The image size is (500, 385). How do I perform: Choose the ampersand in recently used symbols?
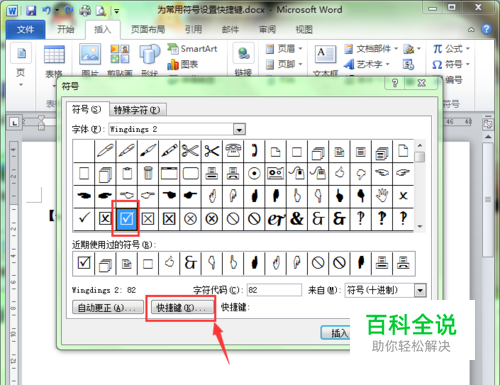[190, 263]
